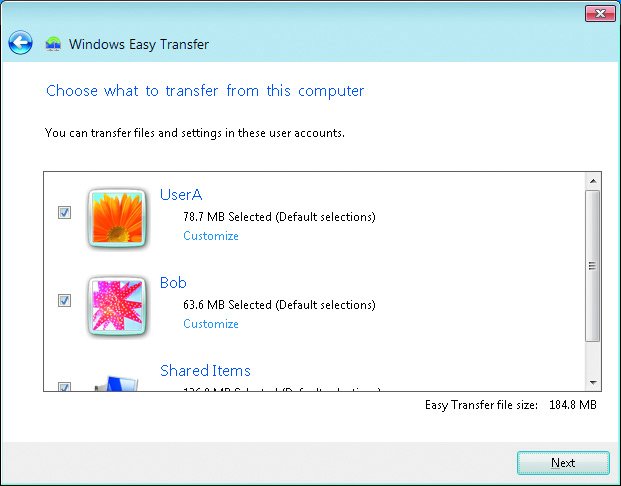Click the scrollbar up arrow
Viewport: 621px width, 486px height.
coord(593,181)
